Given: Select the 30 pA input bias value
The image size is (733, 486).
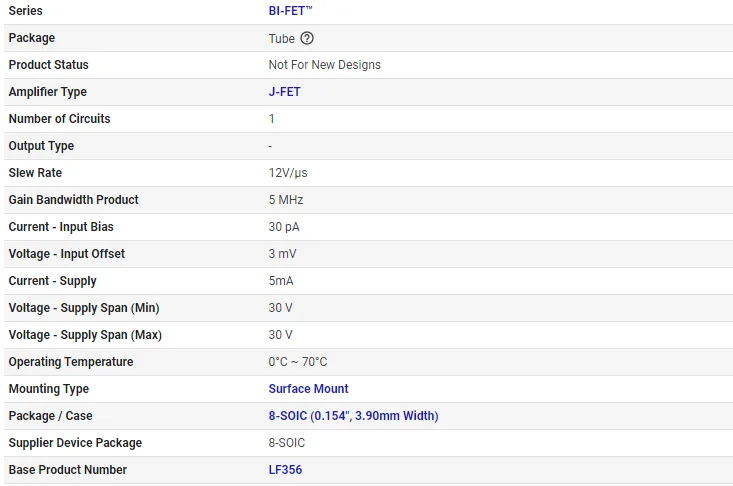Looking at the screenshot, I should 284,227.
